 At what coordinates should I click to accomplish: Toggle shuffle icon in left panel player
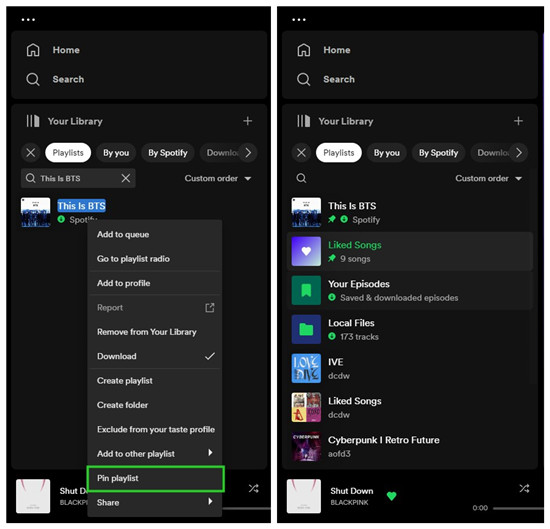[x=254, y=488]
